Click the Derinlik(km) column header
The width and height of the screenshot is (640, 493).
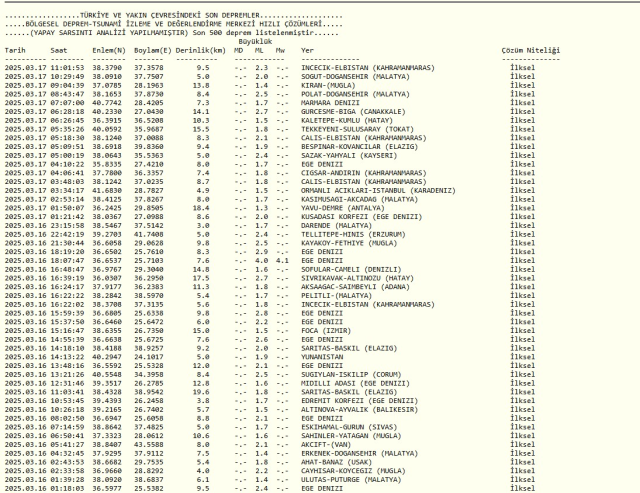point(204,49)
